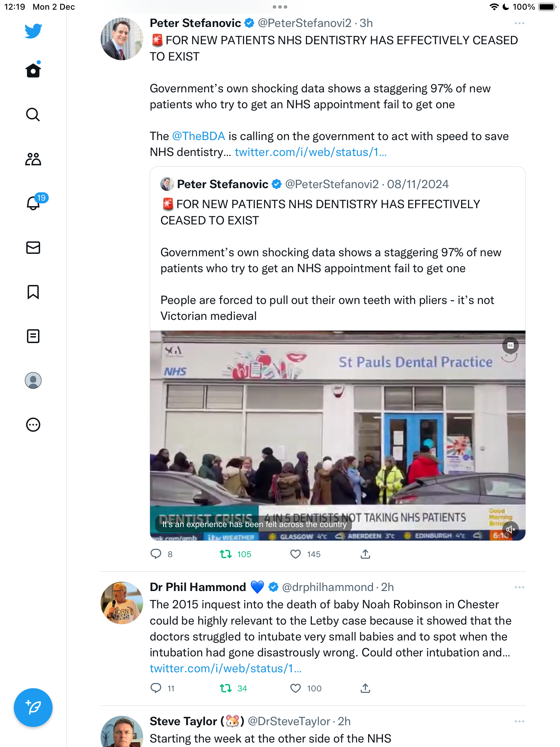Open twitter.com link in Dr Phil Hammond's tweet
560x747 pixels.
[x=226, y=669]
